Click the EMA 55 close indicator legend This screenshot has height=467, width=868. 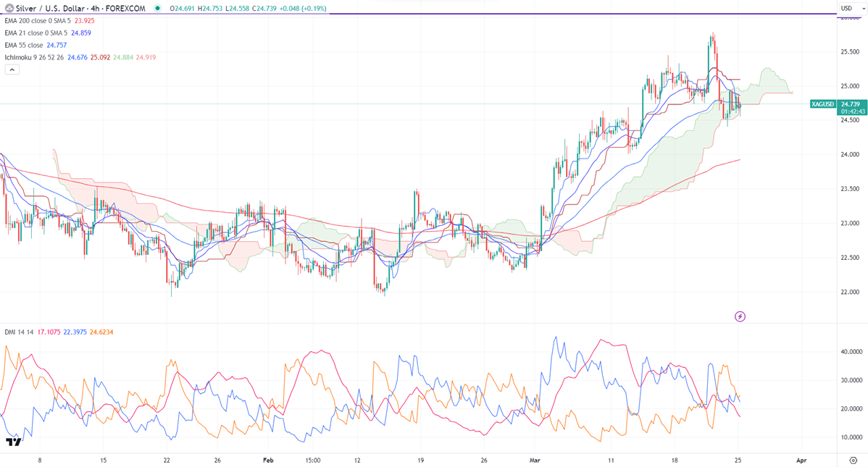click(x=24, y=46)
